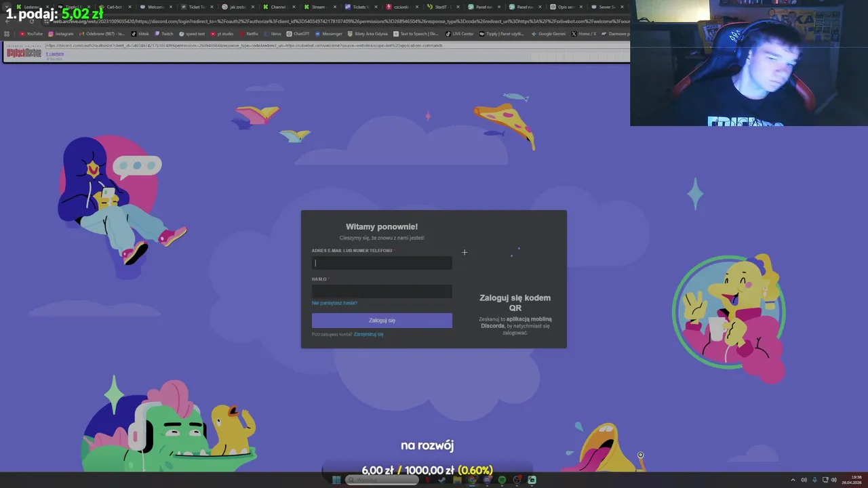Screen dimensions: 868x488
Task: Open the ChatGPT bookmark
Action: [298, 34]
